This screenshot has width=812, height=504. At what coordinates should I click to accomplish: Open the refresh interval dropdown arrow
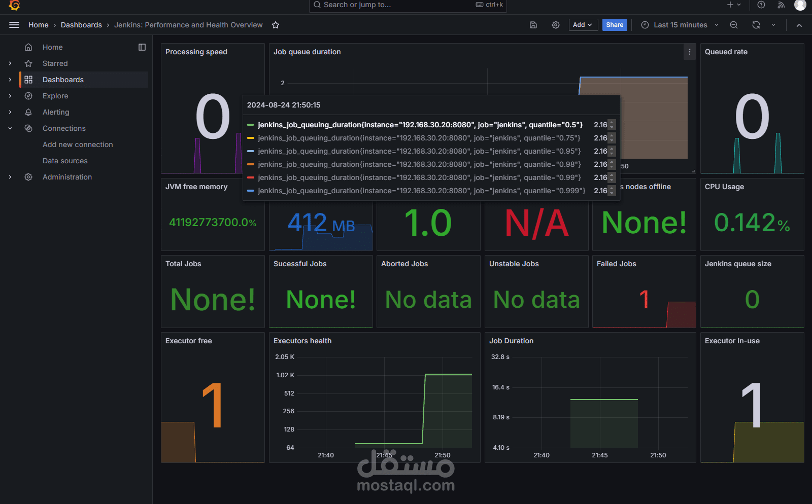coord(773,25)
